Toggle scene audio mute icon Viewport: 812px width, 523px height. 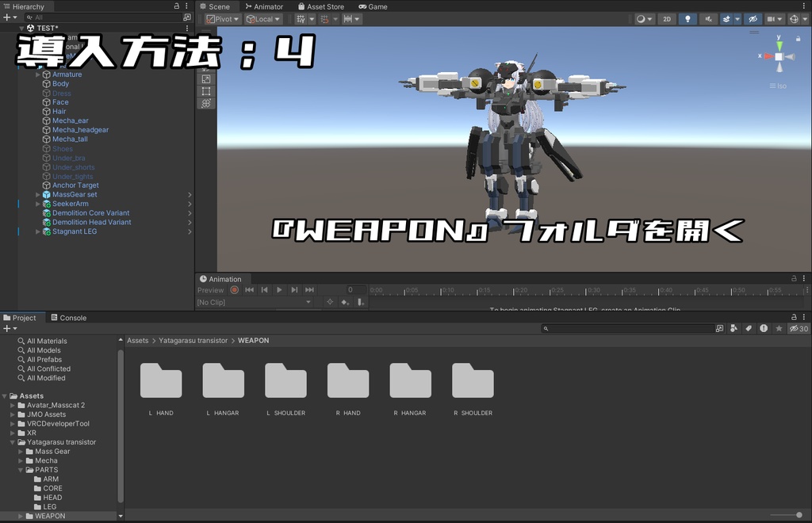708,19
